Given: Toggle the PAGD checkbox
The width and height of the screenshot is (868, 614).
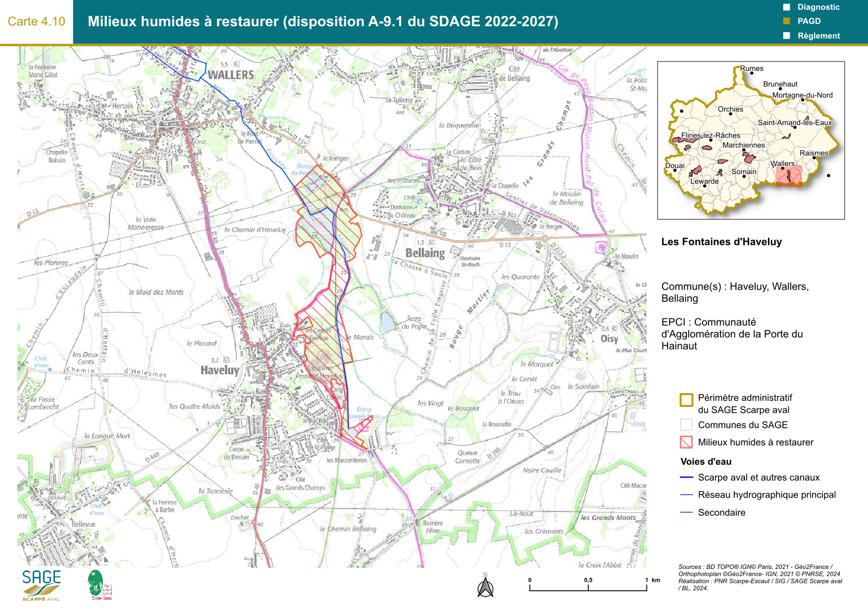Looking at the screenshot, I should point(786,21).
